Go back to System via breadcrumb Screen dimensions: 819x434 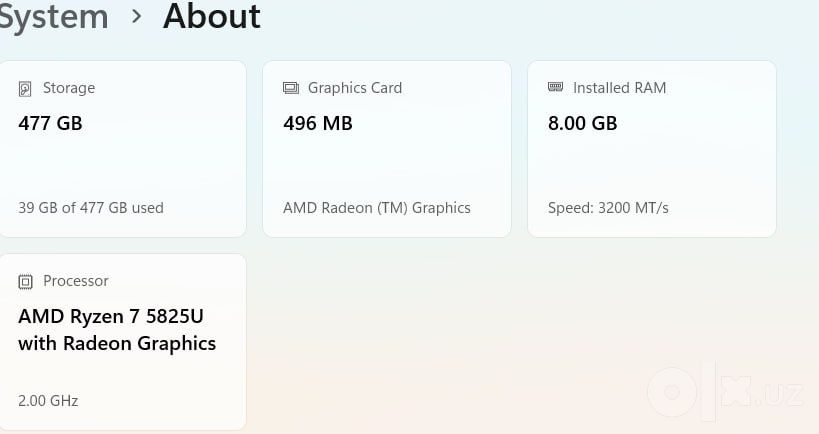click(x=54, y=17)
